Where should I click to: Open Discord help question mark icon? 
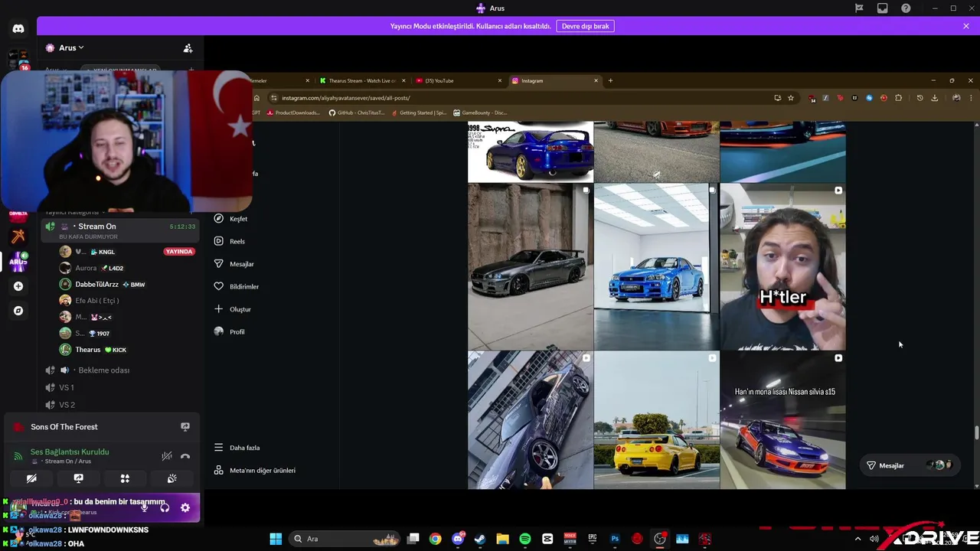click(906, 8)
